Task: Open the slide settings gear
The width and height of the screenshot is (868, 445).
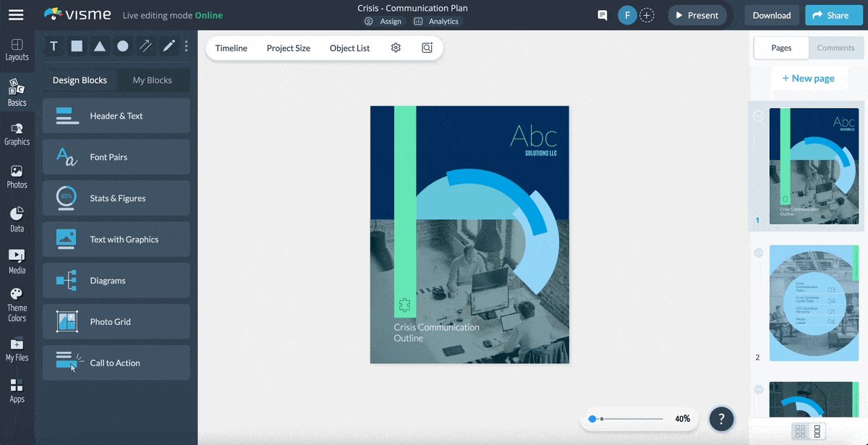Action: point(396,48)
